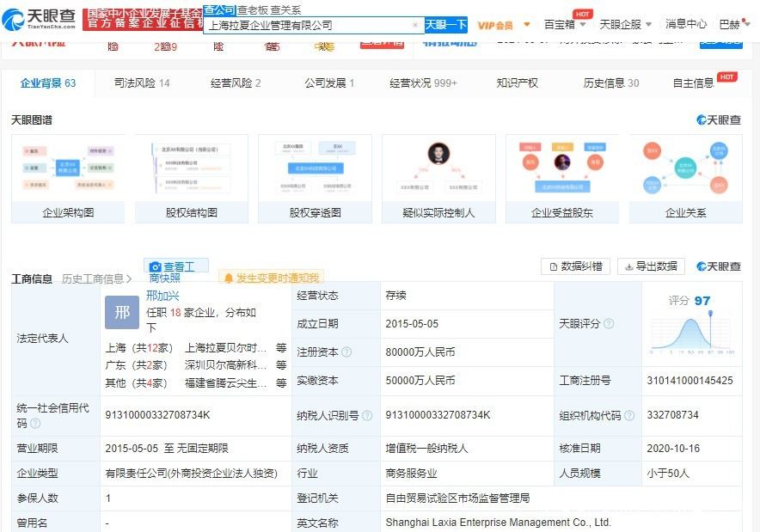Select the 经营状况 999+ tab
This screenshot has height=532, width=760.
[423, 83]
